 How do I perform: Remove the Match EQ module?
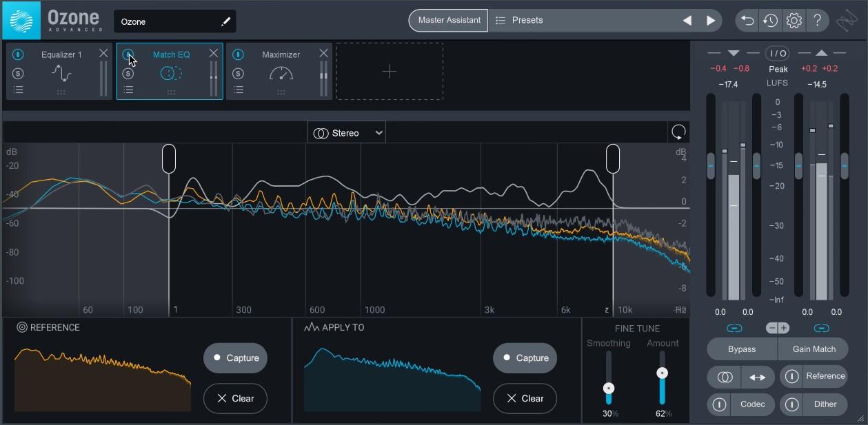click(x=214, y=53)
